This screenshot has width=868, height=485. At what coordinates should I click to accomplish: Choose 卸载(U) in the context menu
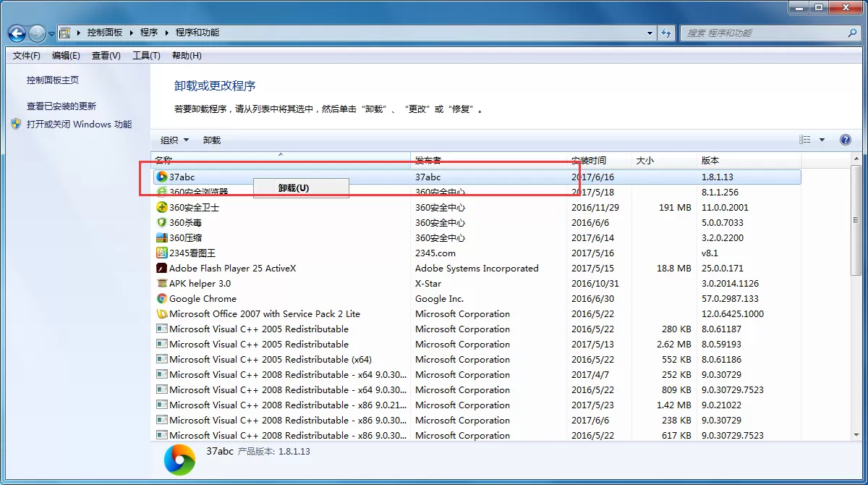(x=302, y=187)
